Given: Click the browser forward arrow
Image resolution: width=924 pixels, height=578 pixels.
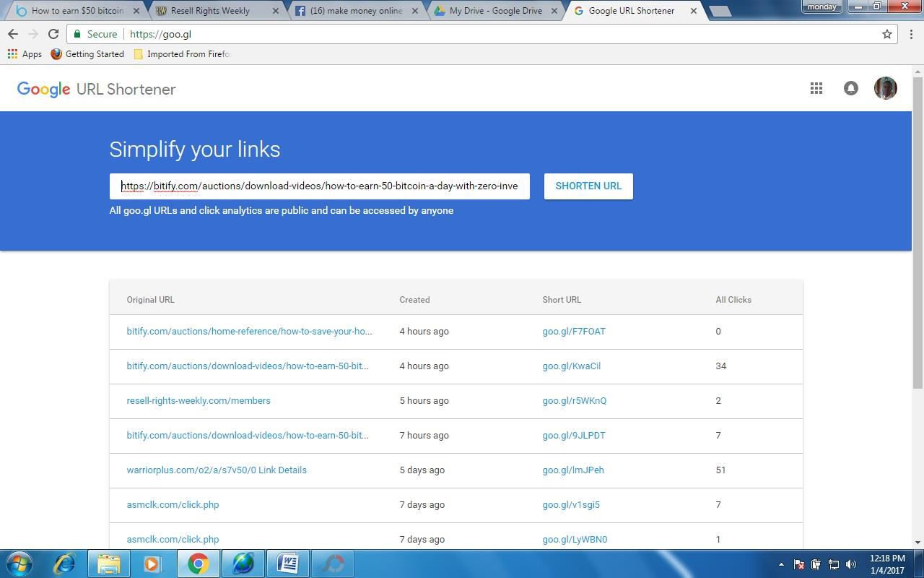Looking at the screenshot, I should [33, 34].
